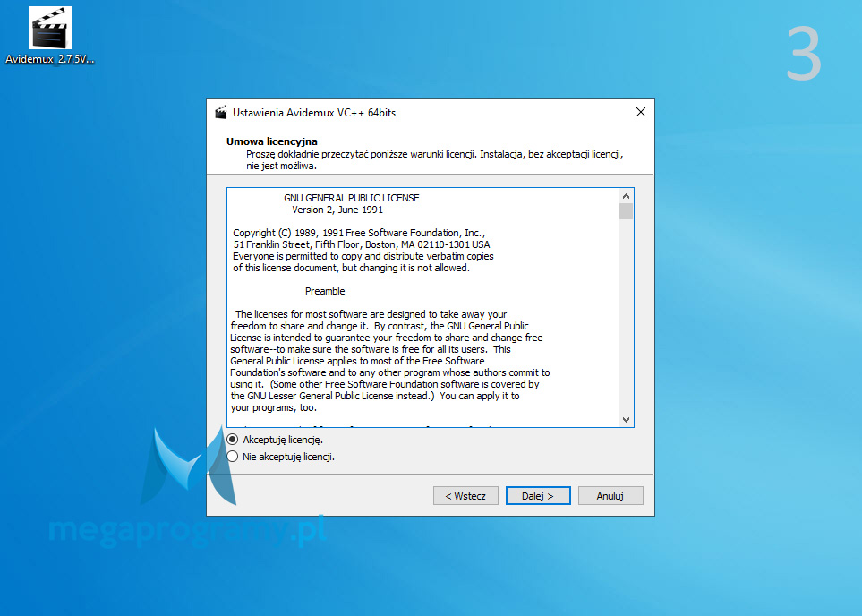862x616 pixels.
Task: Select 'Nie akceptuję licencji' radio button
Action: [233, 457]
